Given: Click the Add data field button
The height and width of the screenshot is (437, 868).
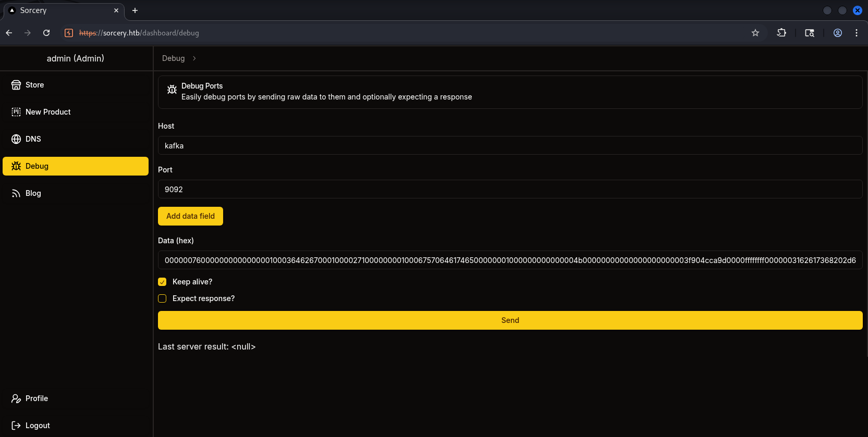Looking at the screenshot, I should click(190, 216).
